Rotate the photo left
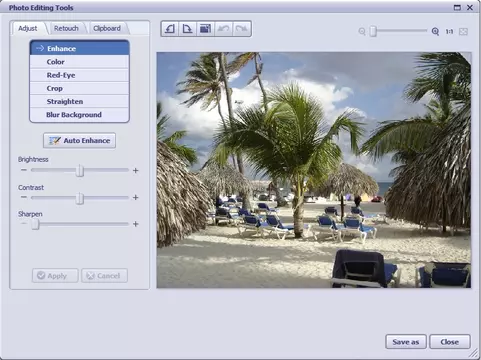Screen dimensions: 481x360 pyautogui.click(x=170, y=29)
